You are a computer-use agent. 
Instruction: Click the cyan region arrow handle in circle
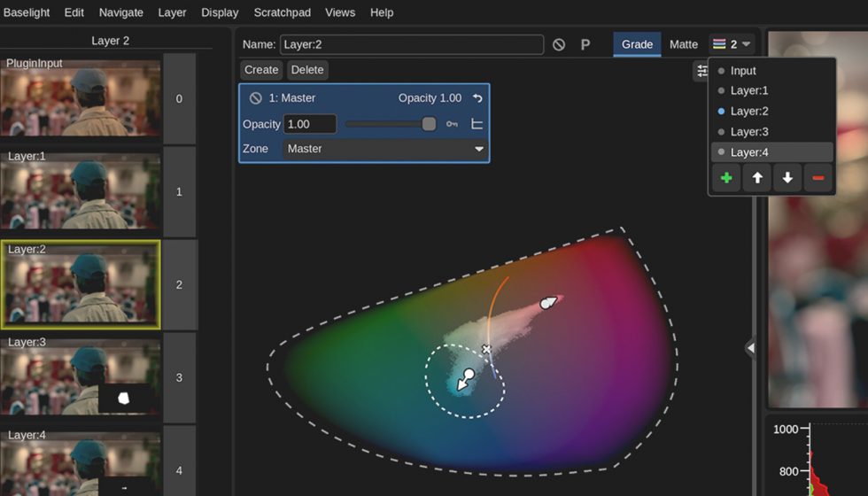pyautogui.click(x=465, y=380)
